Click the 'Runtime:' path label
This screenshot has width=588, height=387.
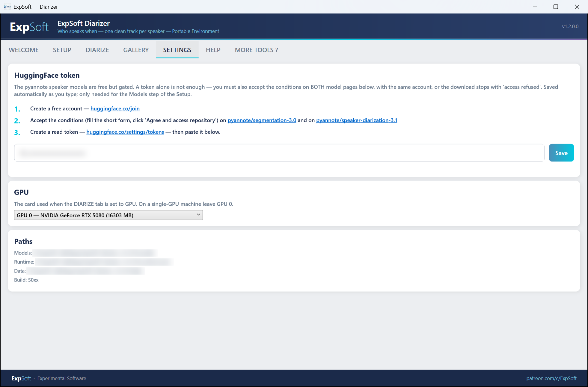tap(24, 262)
